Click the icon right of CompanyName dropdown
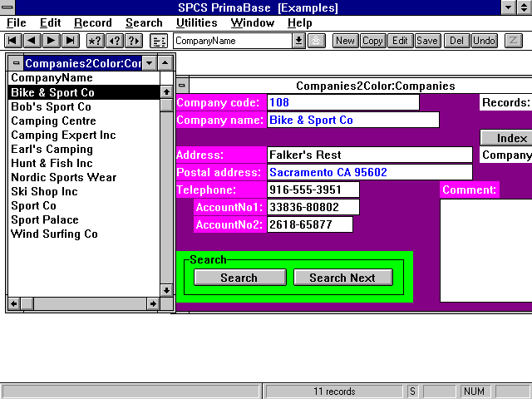The height and width of the screenshot is (399, 532). point(317,41)
